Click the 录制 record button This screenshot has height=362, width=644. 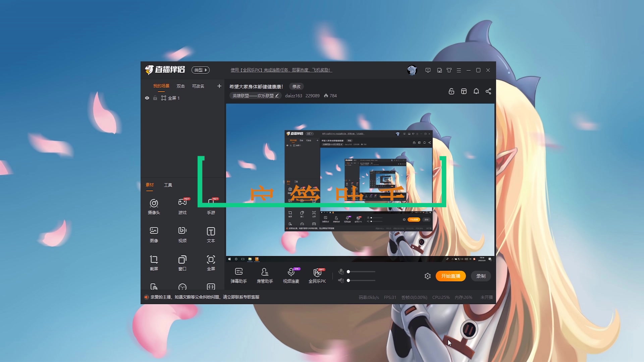481,276
